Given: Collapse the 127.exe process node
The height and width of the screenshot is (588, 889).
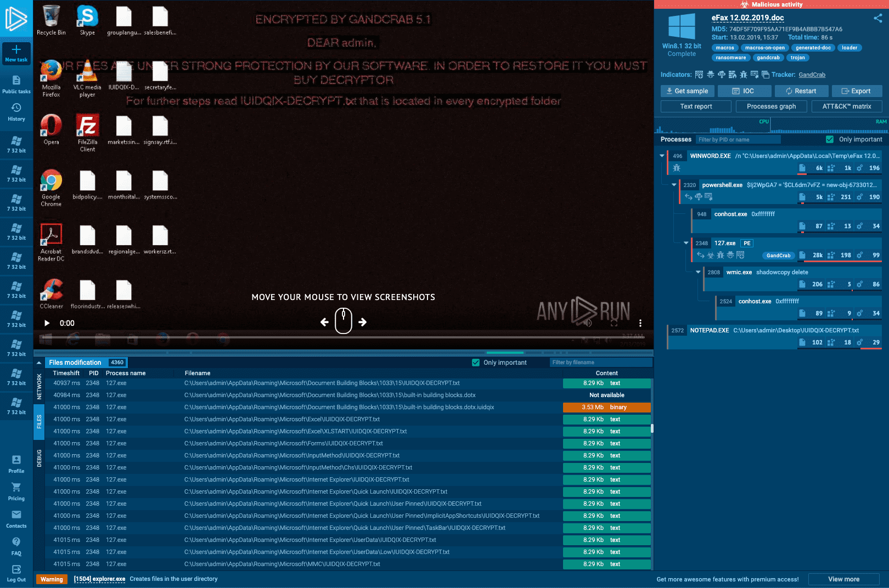Looking at the screenshot, I should coord(686,243).
